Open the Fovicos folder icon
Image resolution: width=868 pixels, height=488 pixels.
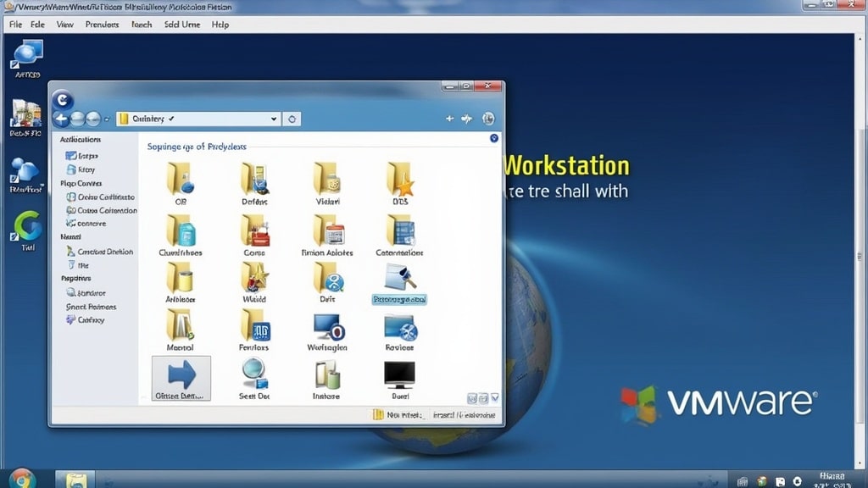400,328
